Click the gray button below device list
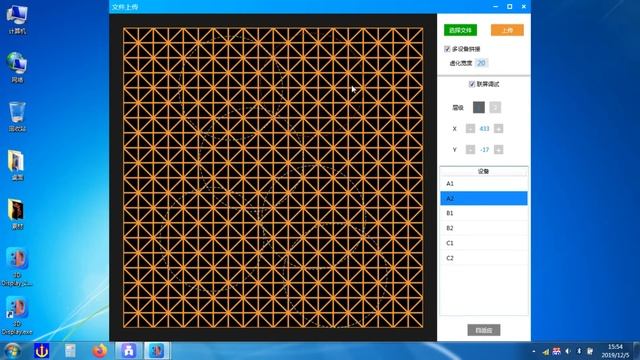 click(x=484, y=330)
